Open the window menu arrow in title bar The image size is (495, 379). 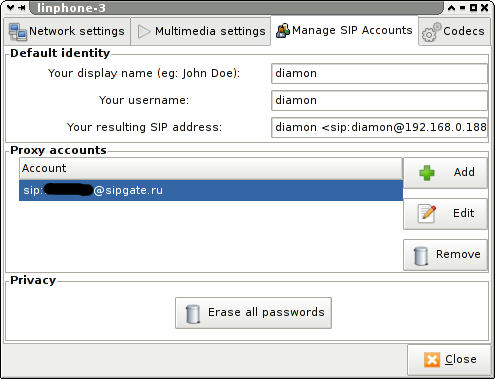coord(11,7)
